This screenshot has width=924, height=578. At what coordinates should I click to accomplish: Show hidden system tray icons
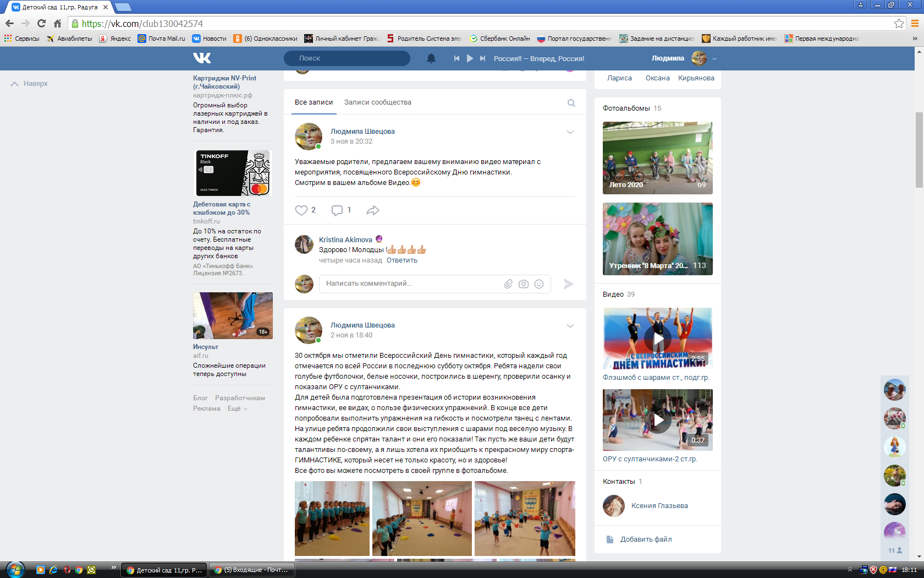(850, 570)
